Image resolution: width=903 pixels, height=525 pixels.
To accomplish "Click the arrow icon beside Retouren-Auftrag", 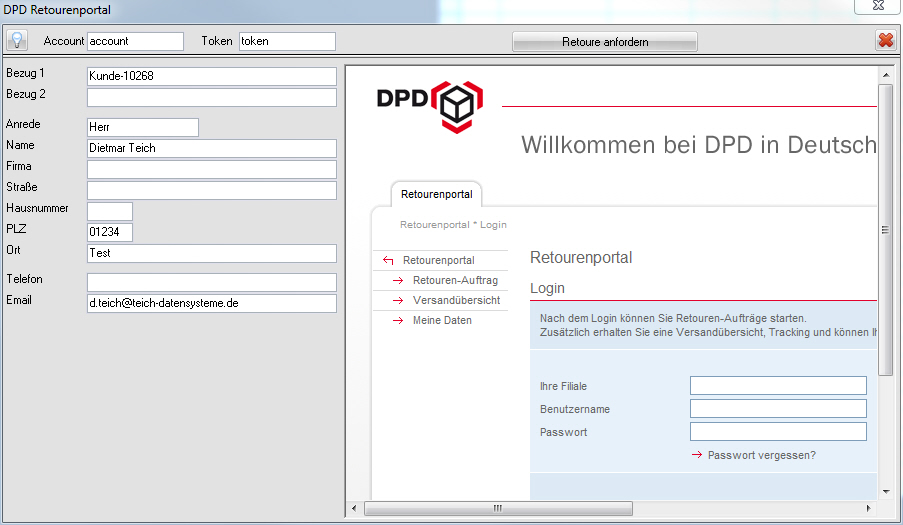I will [398, 280].
